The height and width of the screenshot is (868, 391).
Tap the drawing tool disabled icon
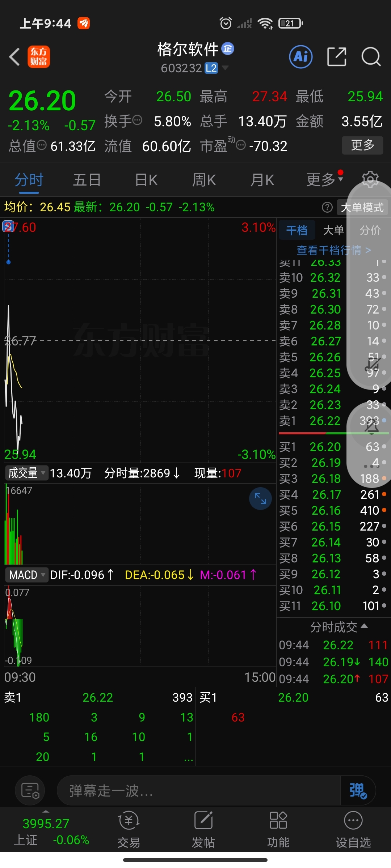point(373,365)
